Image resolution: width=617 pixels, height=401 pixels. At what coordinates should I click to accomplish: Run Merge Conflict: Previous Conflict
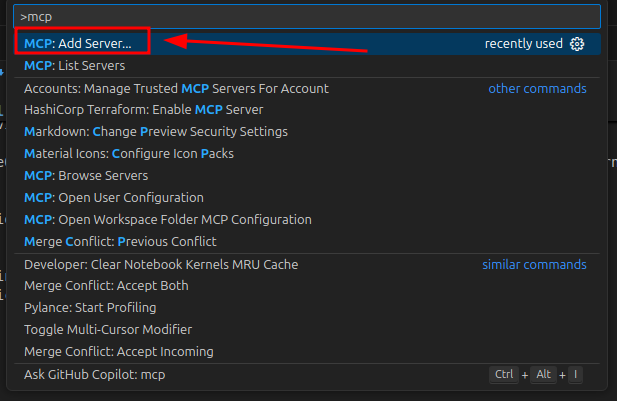(120, 242)
